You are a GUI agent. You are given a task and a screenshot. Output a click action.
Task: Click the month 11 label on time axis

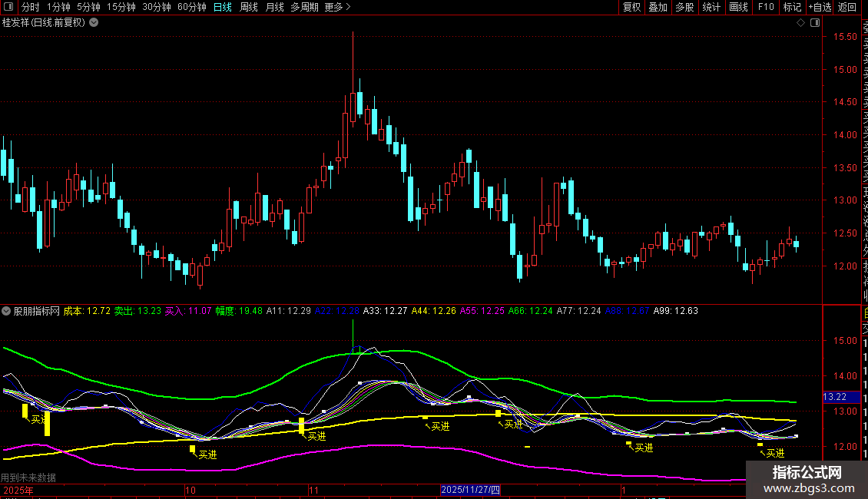click(x=314, y=490)
